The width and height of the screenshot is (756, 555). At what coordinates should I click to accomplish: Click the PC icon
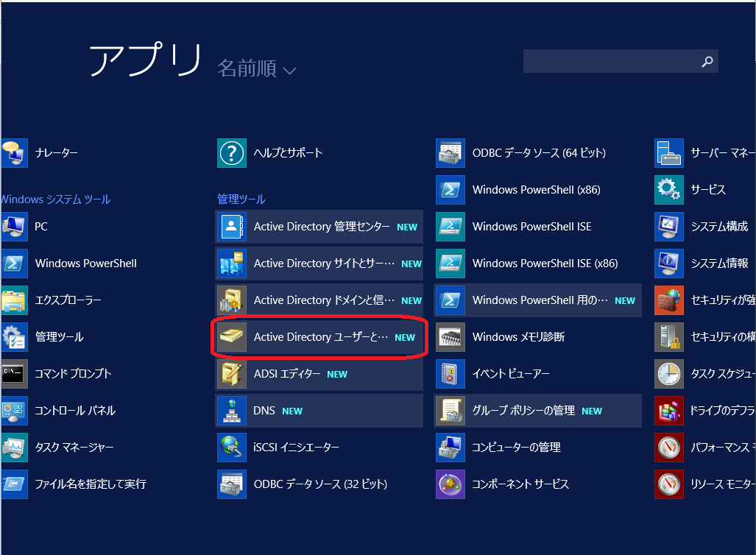[14, 227]
